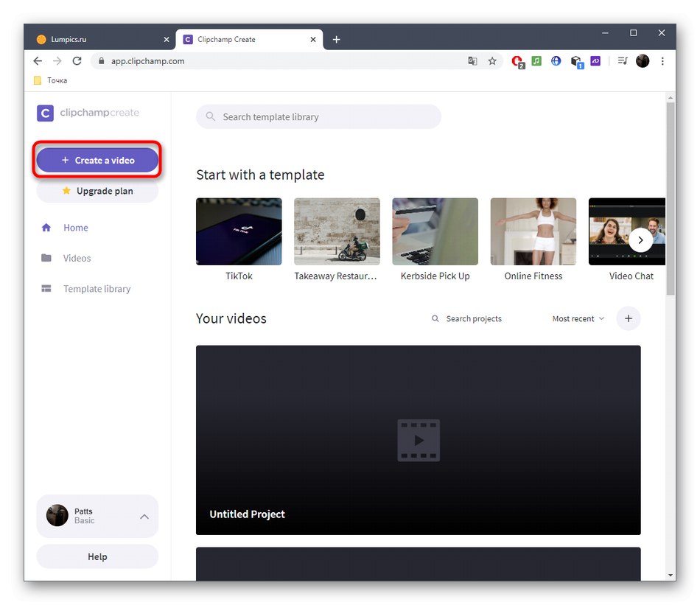Go to Home in sidebar
700x605 pixels.
[75, 228]
